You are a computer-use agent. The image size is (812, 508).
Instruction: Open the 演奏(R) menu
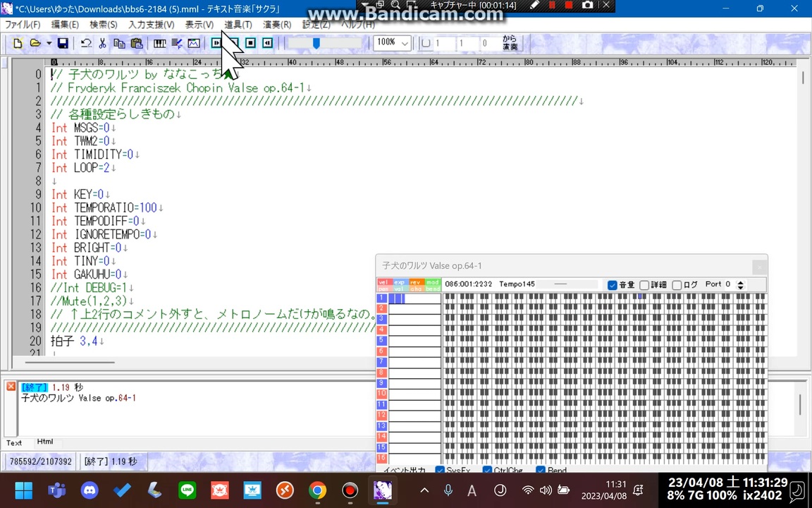(277, 25)
